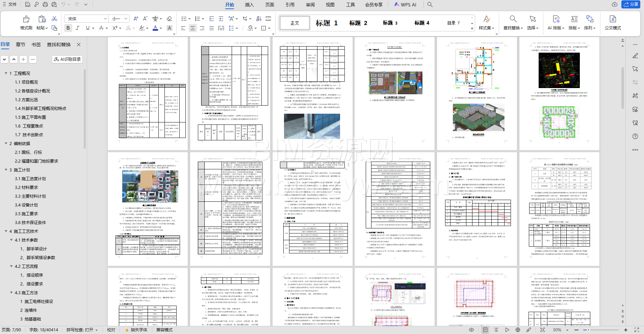Go to outline entry '1.5 施工平面布置'

coord(30,117)
